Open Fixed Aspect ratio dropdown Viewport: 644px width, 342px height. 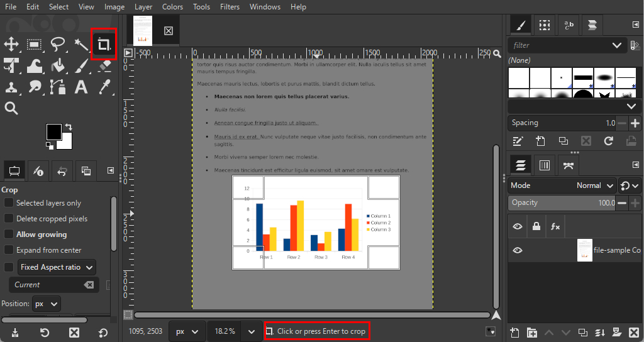click(57, 267)
